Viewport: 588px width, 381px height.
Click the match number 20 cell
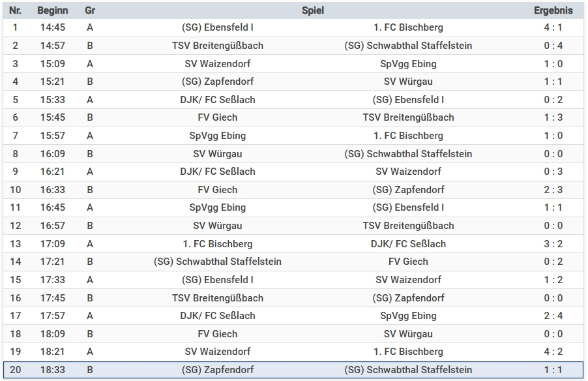tap(15, 370)
